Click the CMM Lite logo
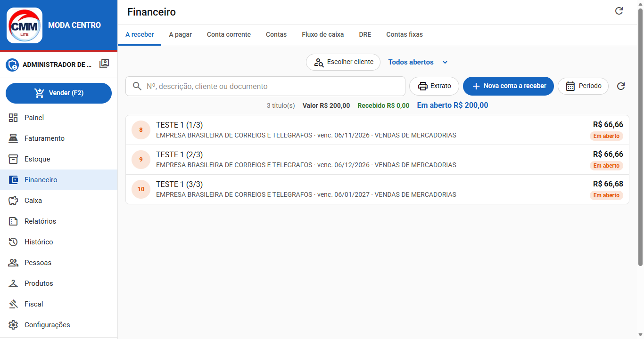 click(25, 25)
